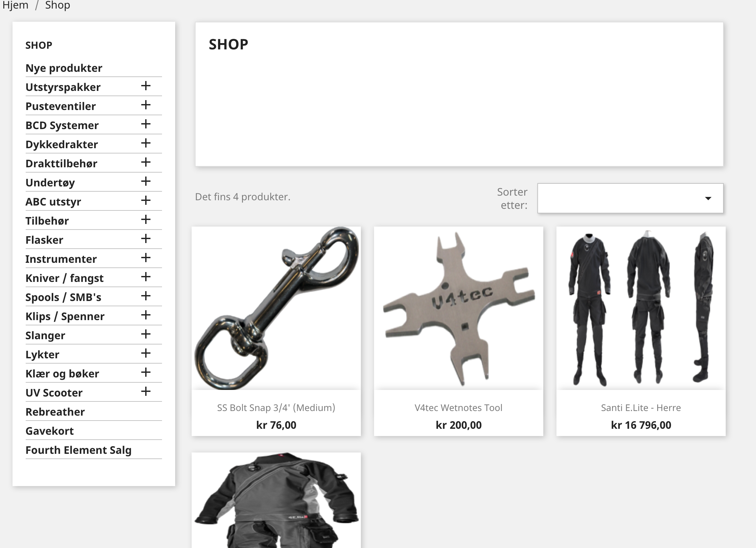Click grey drysuit thumbnail in second row
Screen dimensions: 756x548
[x=276, y=500]
